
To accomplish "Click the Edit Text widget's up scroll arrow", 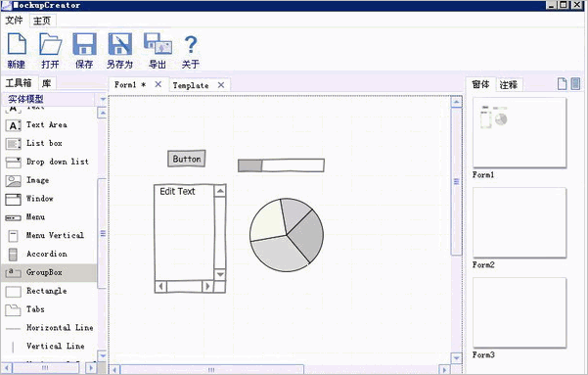I will tap(220, 191).
